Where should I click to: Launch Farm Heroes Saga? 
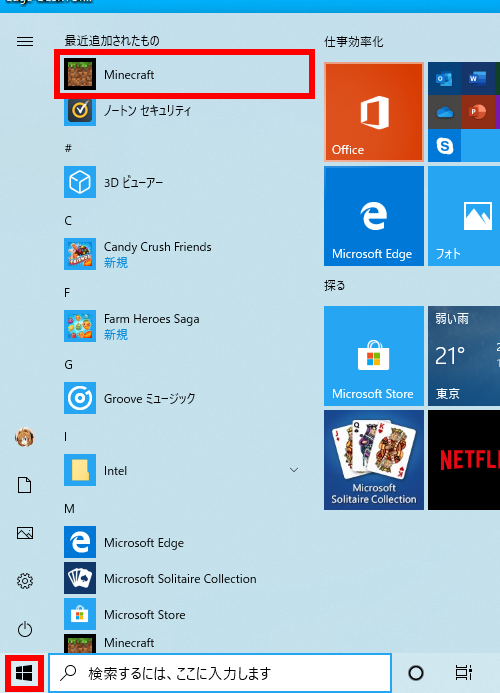184,326
